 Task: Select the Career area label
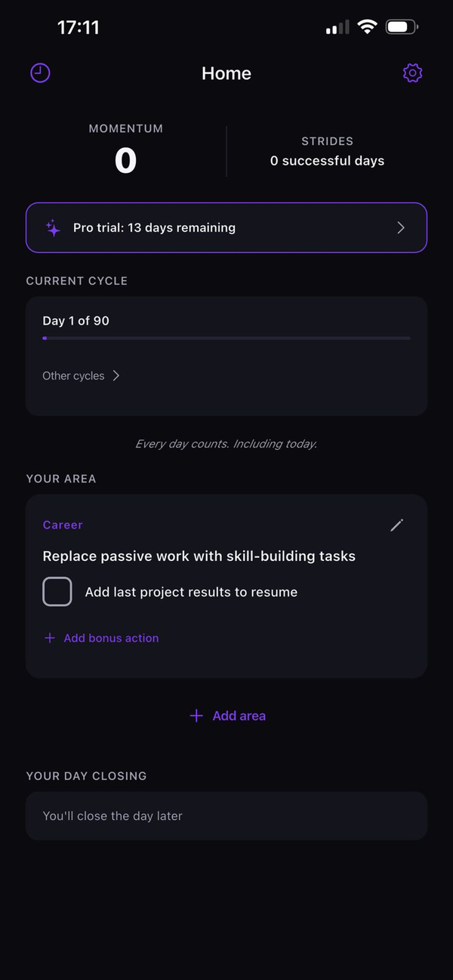[x=63, y=525]
